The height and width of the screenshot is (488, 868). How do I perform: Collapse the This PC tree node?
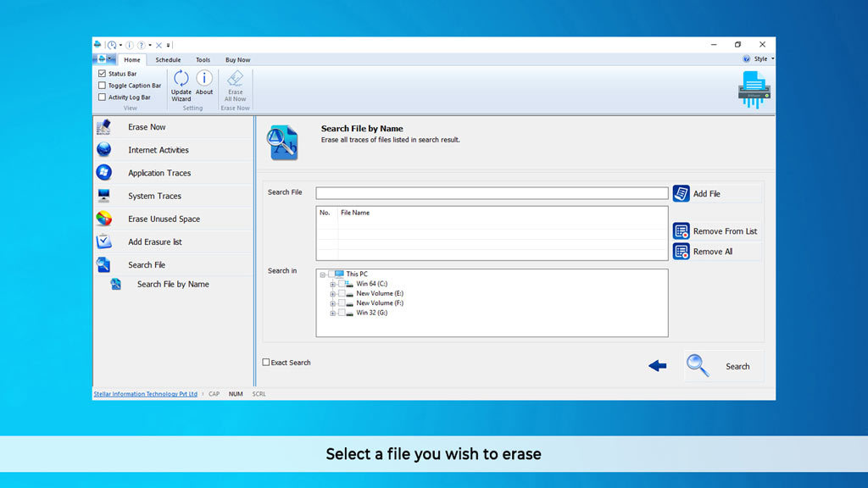pyautogui.click(x=323, y=274)
